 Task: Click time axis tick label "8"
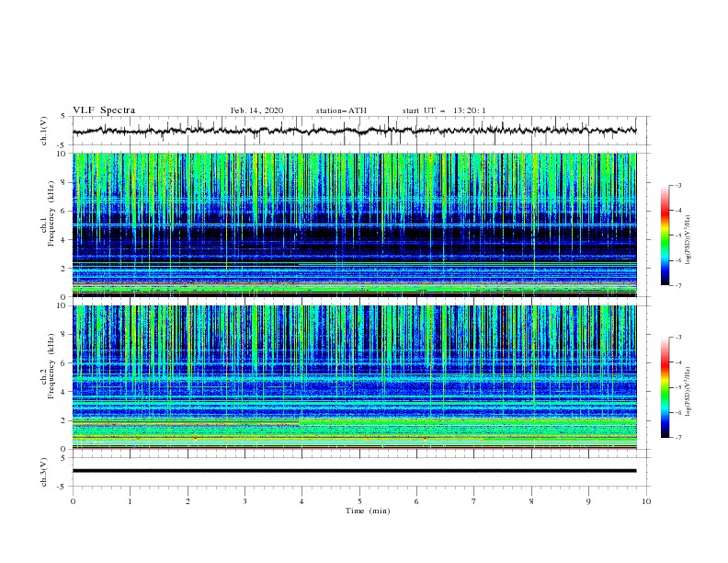point(531,501)
